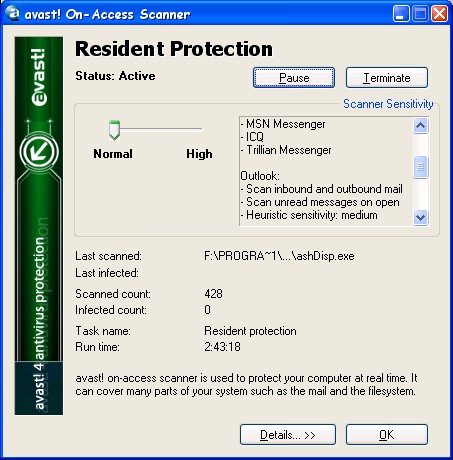The image size is (453, 460).
Task: Select the MSN Messenger list entry
Action: [x=283, y=124]
